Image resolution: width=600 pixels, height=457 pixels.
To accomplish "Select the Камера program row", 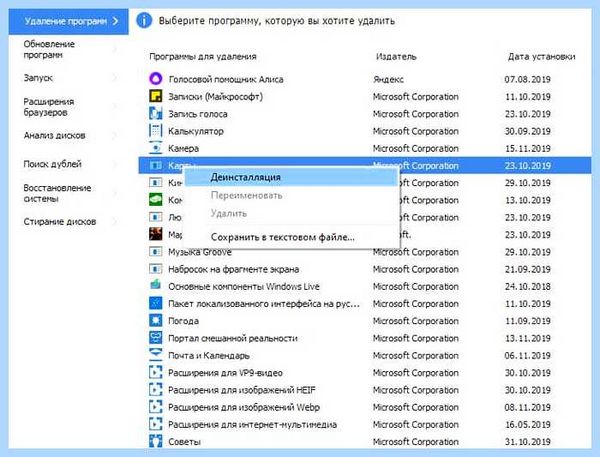I will click(x=365, y=148).
